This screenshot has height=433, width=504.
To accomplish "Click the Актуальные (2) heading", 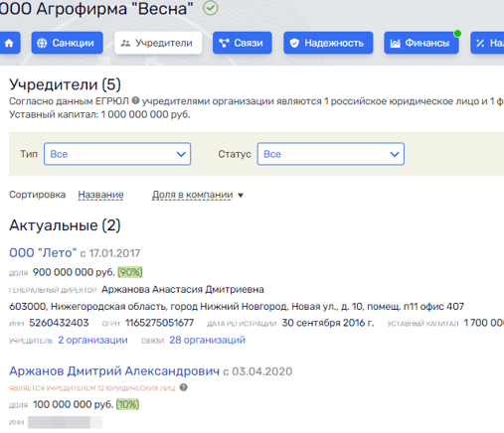I will pyautogui.click(x=65, y=225).
